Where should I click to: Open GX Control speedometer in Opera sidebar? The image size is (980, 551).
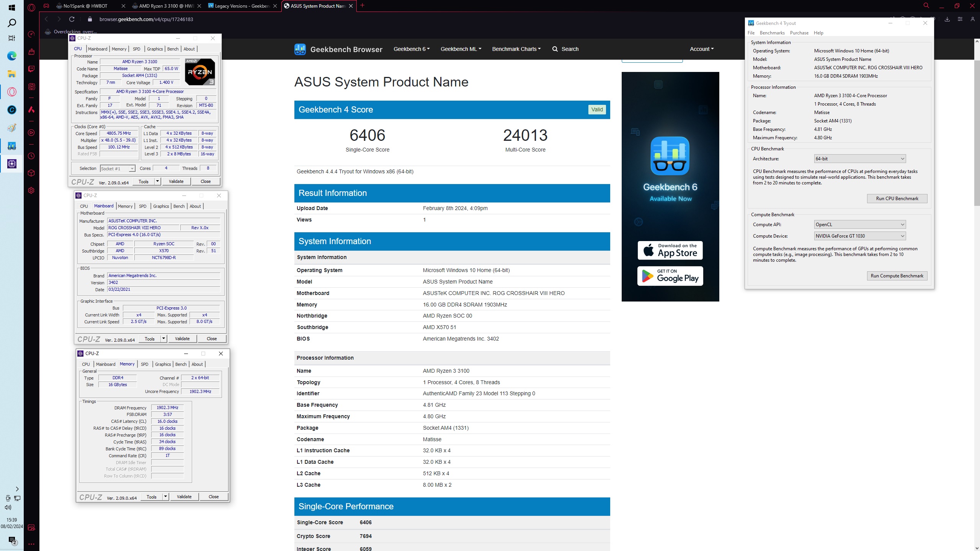click(31, 34)
